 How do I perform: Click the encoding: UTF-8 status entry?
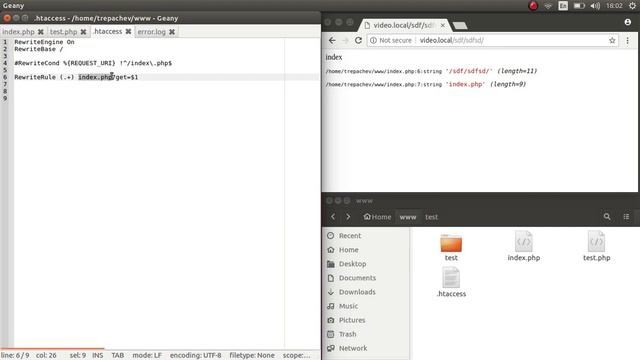[x=196, y=355]
